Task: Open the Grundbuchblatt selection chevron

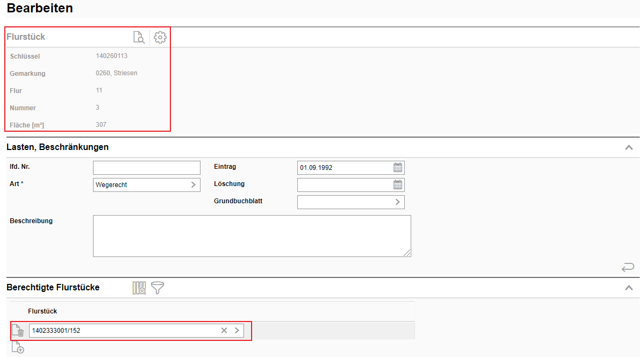Action: (x=398, y=202)
